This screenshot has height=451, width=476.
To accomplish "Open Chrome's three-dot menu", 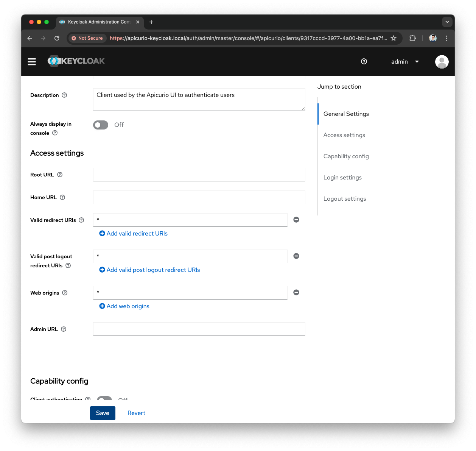I will (446, 38).
